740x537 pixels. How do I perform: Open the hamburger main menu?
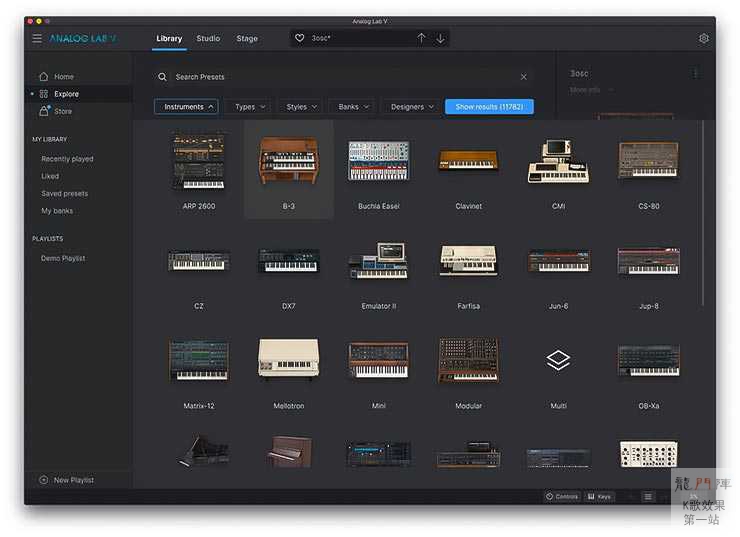37,38
